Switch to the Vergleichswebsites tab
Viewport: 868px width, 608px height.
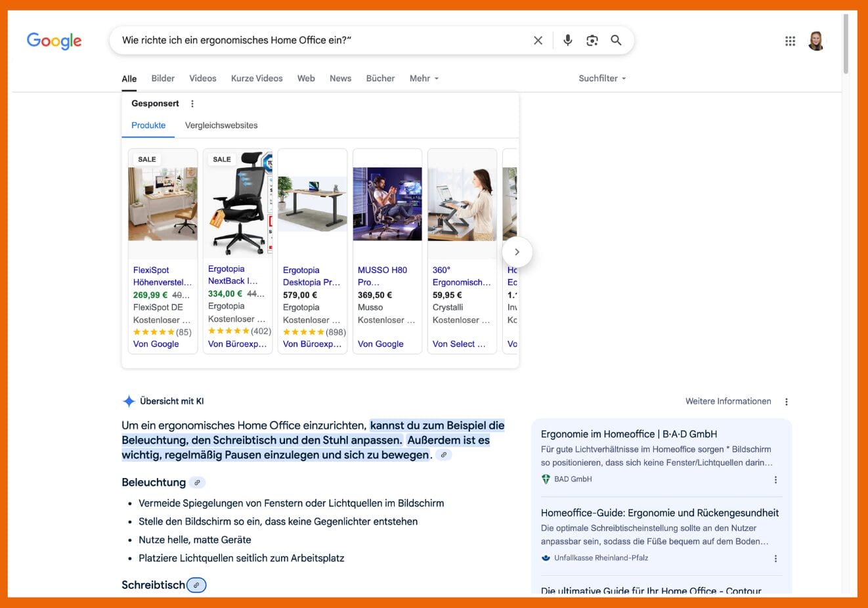pyautogui.click(x=222, y=125)
